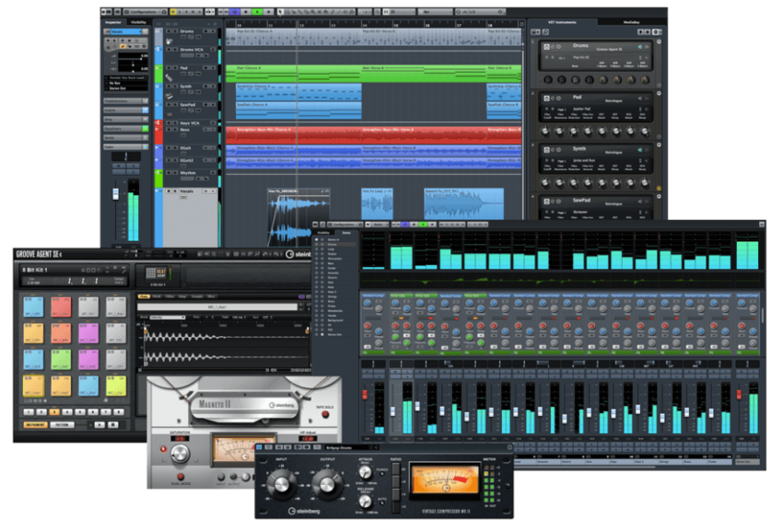Select the Split (scissors) tool in the toolbar
The image size is (783, 532).
coord(294,11)
